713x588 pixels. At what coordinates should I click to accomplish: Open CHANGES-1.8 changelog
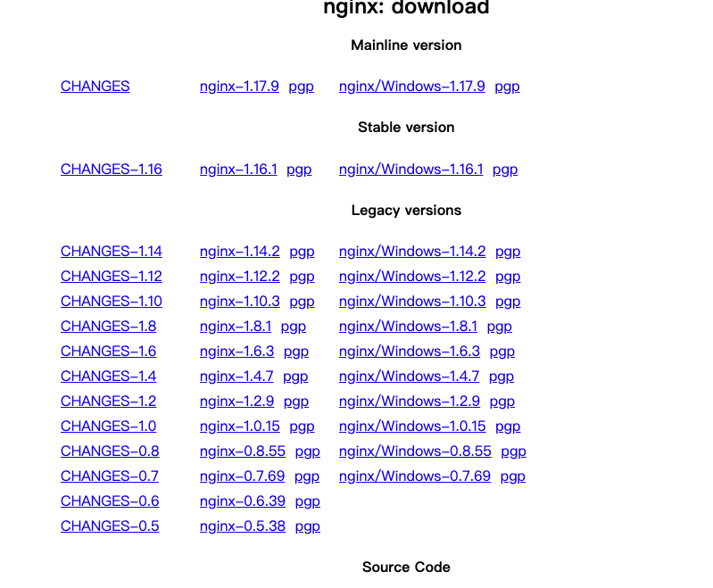108,326
